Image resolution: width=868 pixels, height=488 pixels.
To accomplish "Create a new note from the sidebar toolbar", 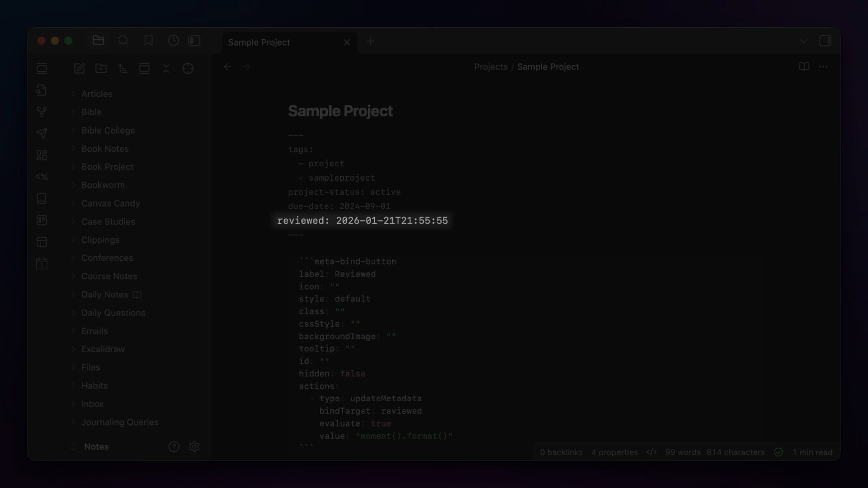I will pos(80,68).
